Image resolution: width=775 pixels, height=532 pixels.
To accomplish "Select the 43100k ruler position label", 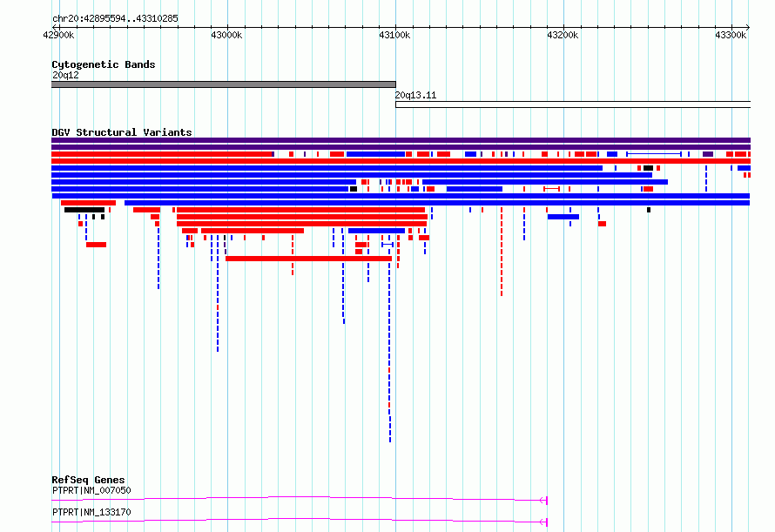I will tap(394, 35).
